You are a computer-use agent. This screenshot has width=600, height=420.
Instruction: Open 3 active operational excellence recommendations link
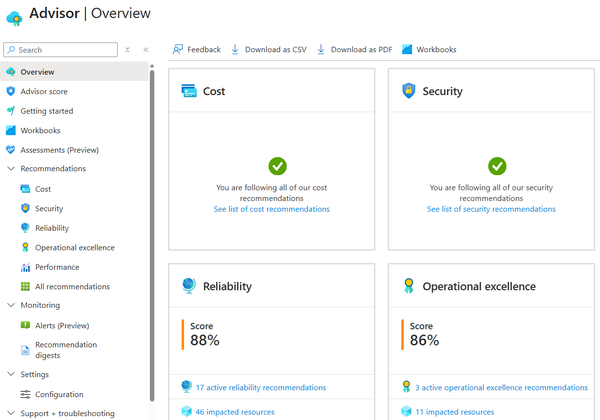tap(501, 387)
